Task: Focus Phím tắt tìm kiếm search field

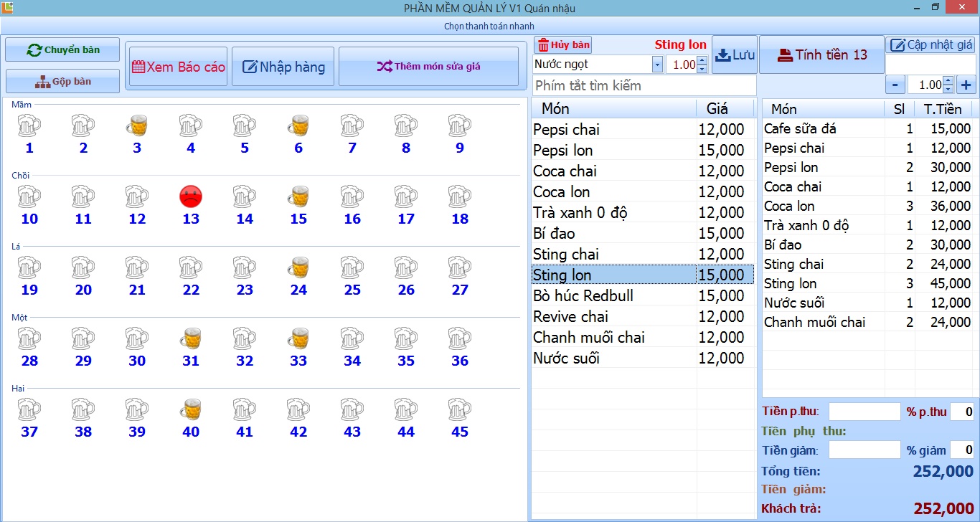Action: point(644,85)
